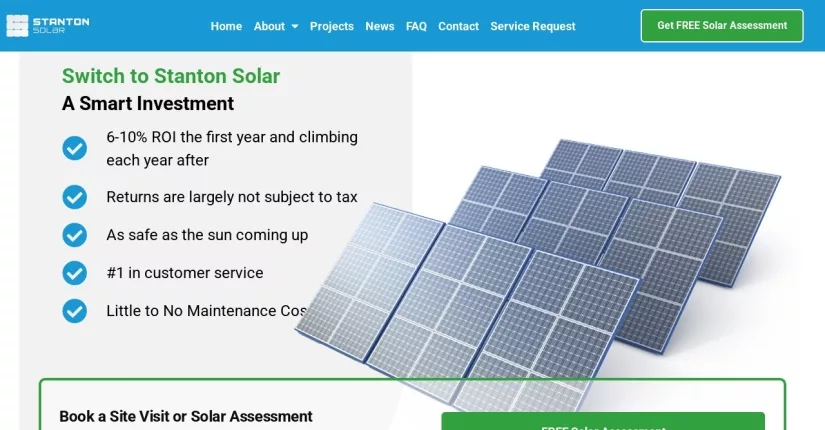This screenshot has width=825, height=430.
Task: Open the Home page link
Action: (226, 26)
